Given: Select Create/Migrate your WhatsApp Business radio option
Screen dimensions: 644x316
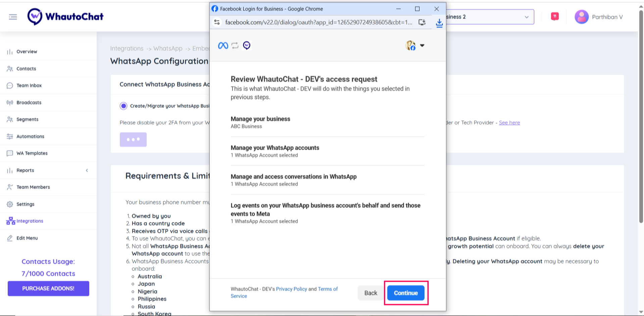Looking at the screenshot, I should click(123, 106).
